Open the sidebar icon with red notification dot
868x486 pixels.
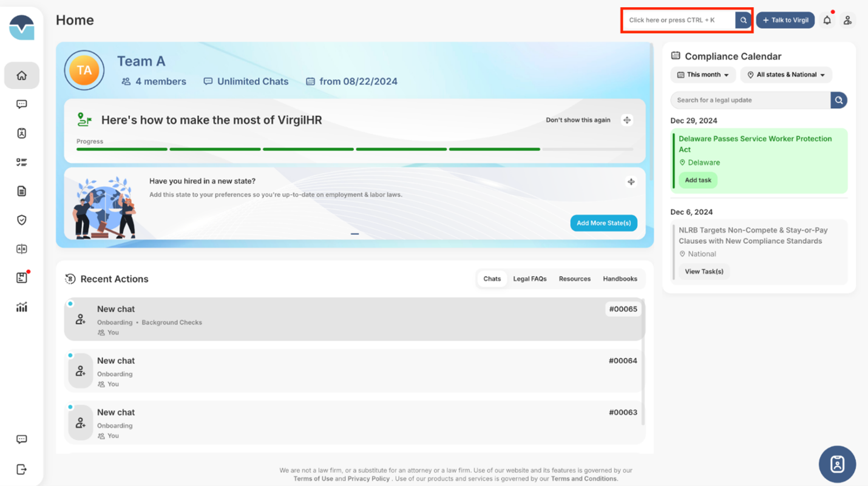22,277
